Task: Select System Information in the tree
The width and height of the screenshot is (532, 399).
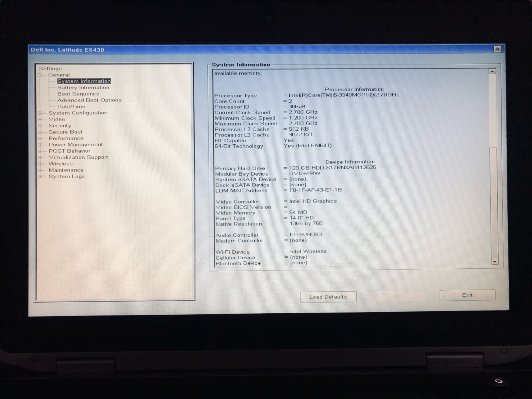Action: pos(84,81)
